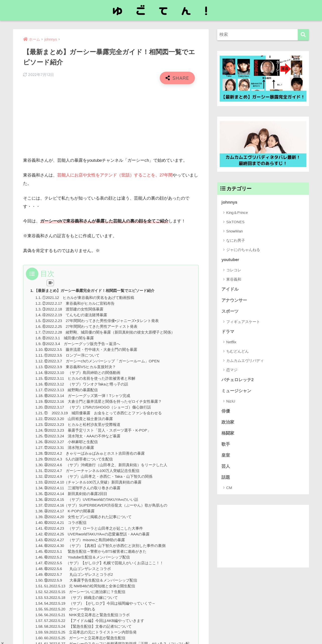This screenshot has height=644, width=322.
Task: Click the ゆごてん! site title
Action: pyautogui.click(x=161, y=11)
